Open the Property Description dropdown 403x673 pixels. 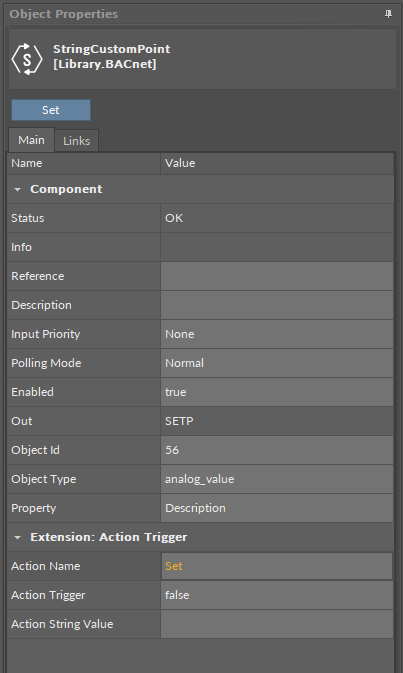coord(277,508)
